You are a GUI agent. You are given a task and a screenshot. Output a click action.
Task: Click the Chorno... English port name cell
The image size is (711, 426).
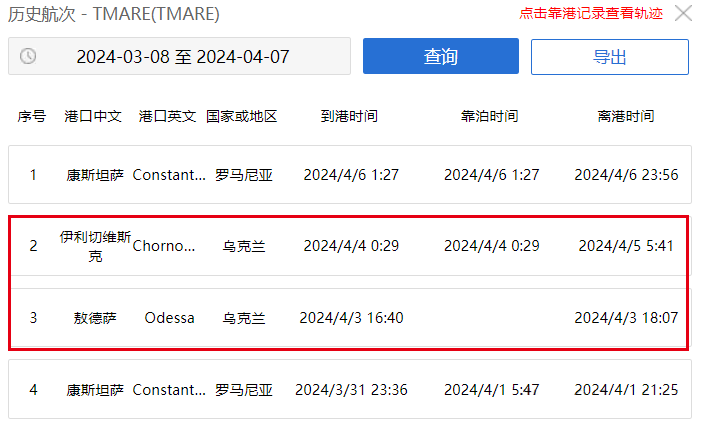click(x=164, y=246)
